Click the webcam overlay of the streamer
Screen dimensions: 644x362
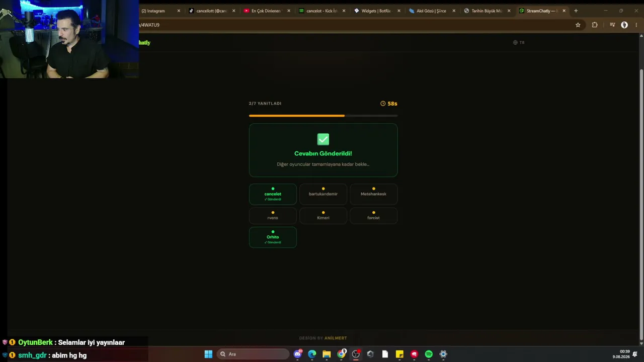[69, 39]
